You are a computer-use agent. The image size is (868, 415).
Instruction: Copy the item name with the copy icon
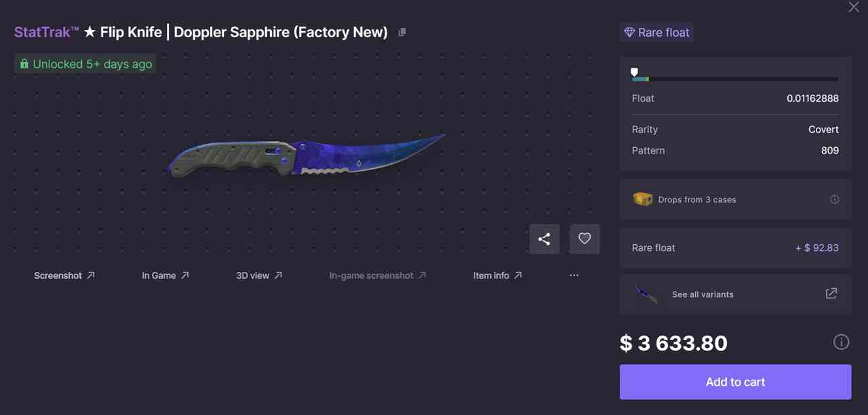pyautogui.click(x=402, y=32)
